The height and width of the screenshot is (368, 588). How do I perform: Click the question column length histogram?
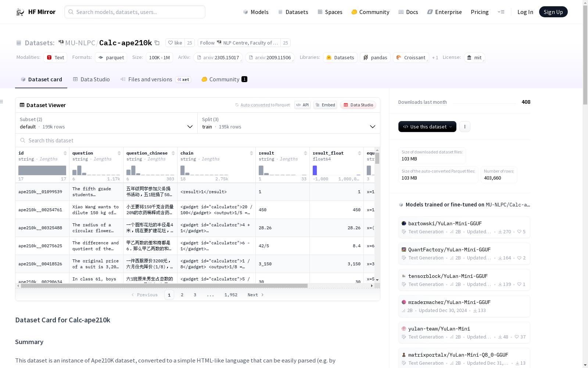[x=96, y=170]
